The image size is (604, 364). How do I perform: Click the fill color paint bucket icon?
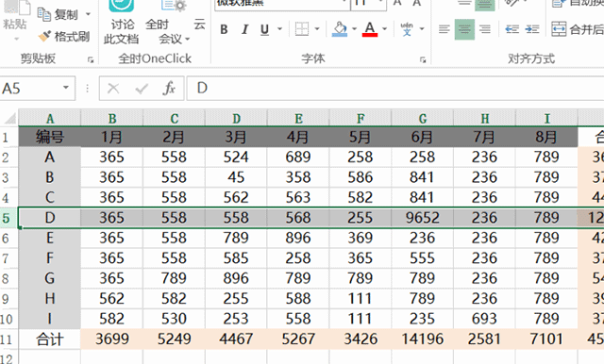(340, 29)
